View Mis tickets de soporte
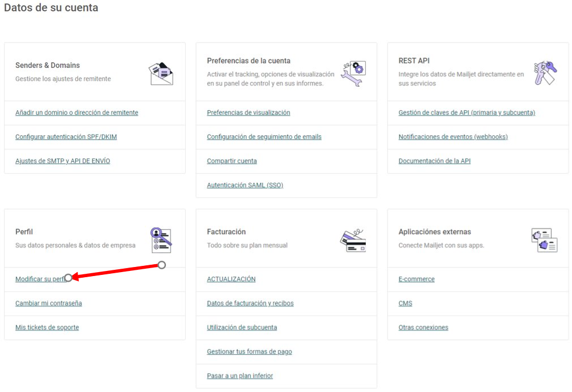This screenshot has height=392, width=572. 47,327
